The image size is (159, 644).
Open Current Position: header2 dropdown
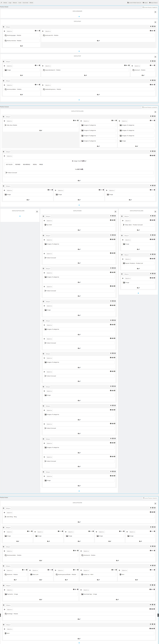pos(150,7)
